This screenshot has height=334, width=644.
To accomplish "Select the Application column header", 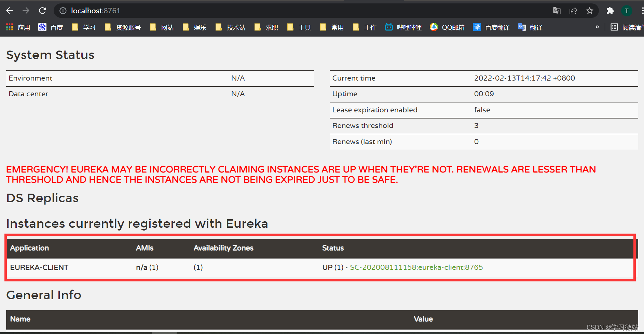I will click(x=29, y=248).
